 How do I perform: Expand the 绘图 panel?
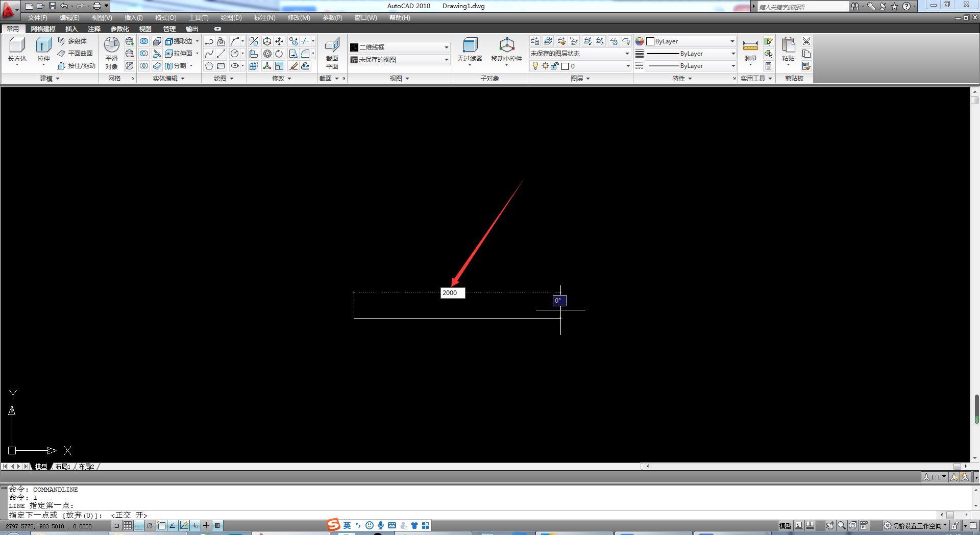(224, 79)
